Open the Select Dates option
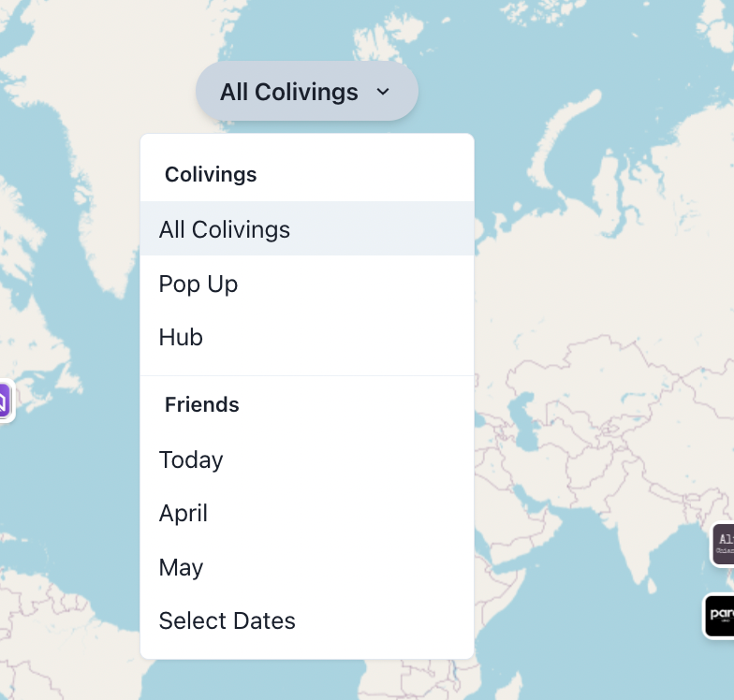This screenshot has width=734, height=700. [228, 620]
